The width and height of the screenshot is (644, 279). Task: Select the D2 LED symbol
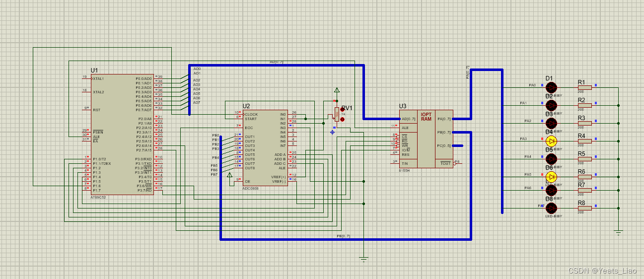click(x=551, y=105)
